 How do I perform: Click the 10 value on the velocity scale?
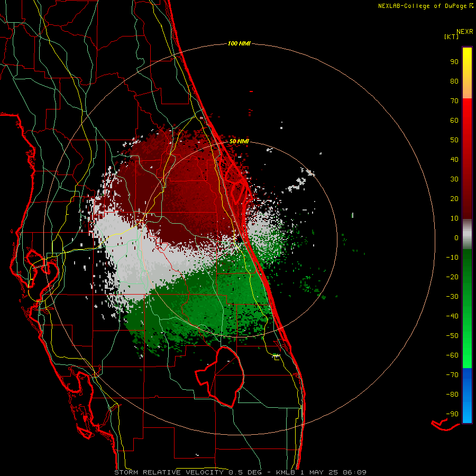point(454,218)
